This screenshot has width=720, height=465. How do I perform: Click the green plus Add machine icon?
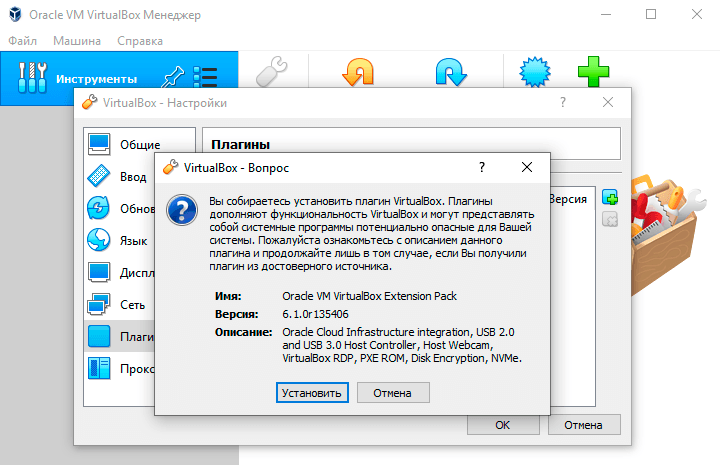pos(593,72)
